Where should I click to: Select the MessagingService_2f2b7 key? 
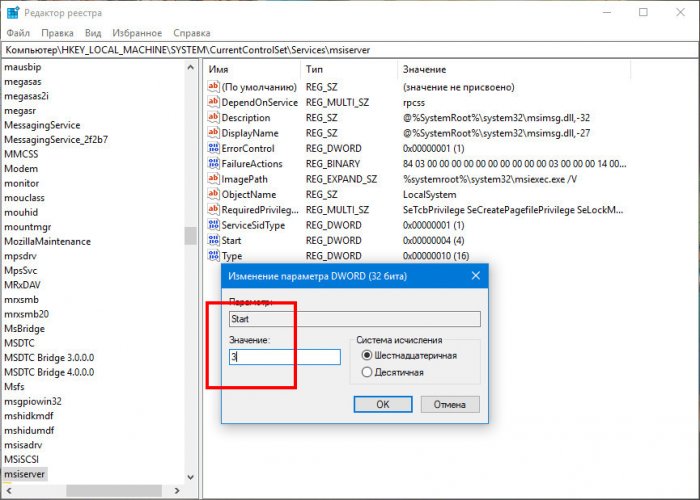(x=56, y=140)
